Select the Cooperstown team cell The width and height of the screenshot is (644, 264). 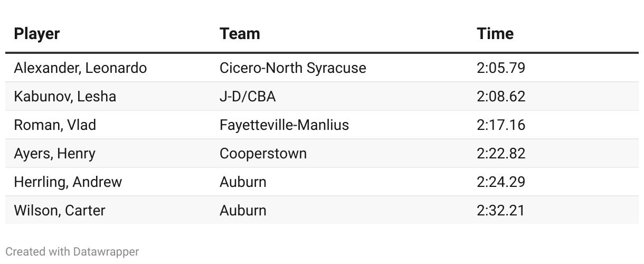[x=263, y=154]
